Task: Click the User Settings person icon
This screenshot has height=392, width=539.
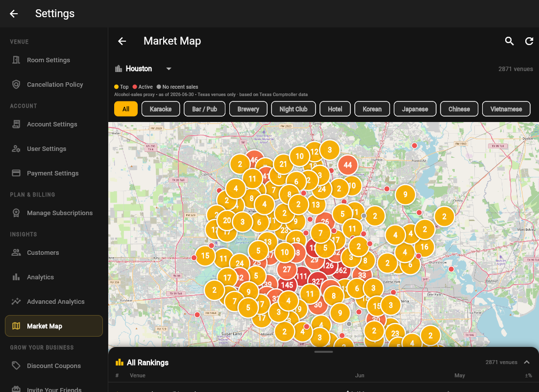Action: point(16,149)
